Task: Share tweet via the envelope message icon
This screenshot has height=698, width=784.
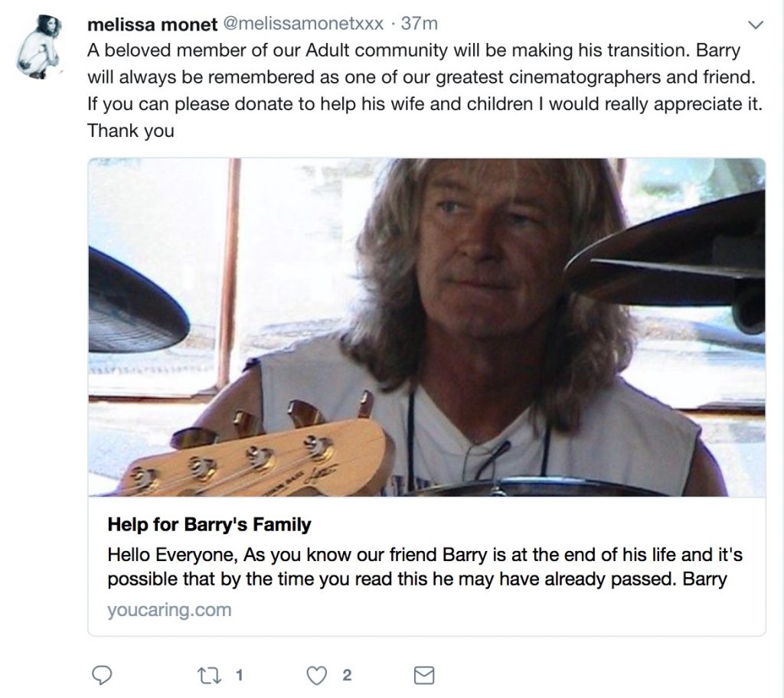Action: (x=424, y=676)
